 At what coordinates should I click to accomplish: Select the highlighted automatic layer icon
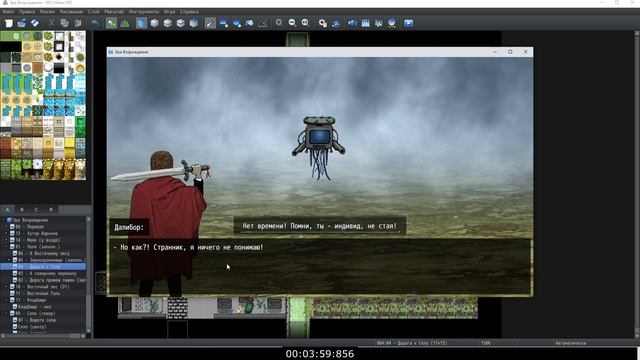click(141, 23)
